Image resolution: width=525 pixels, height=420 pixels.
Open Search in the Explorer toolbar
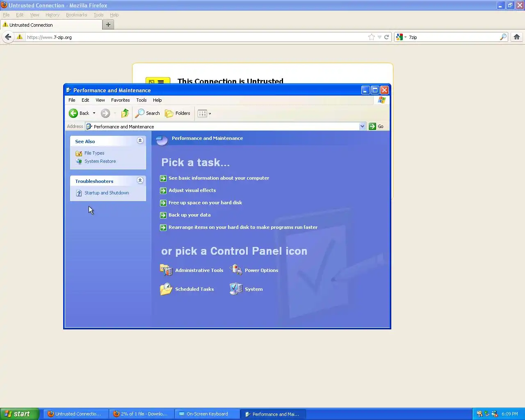point(148,113)
